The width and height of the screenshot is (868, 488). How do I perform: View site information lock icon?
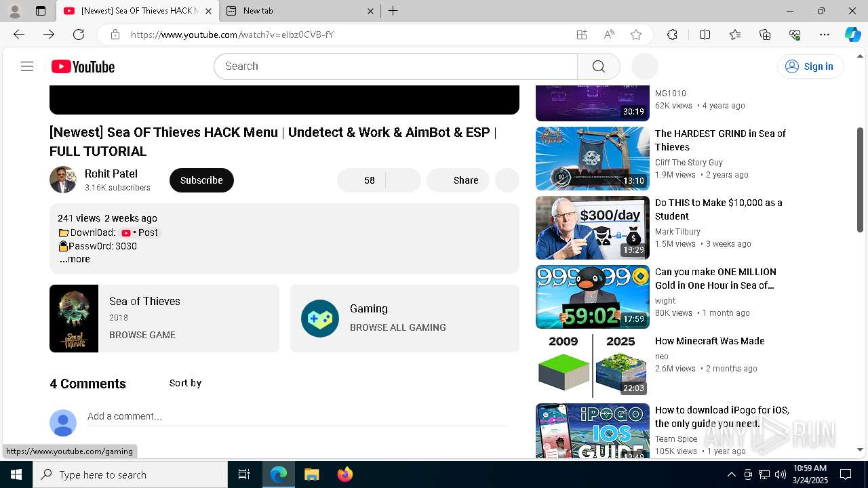(115, 35)
